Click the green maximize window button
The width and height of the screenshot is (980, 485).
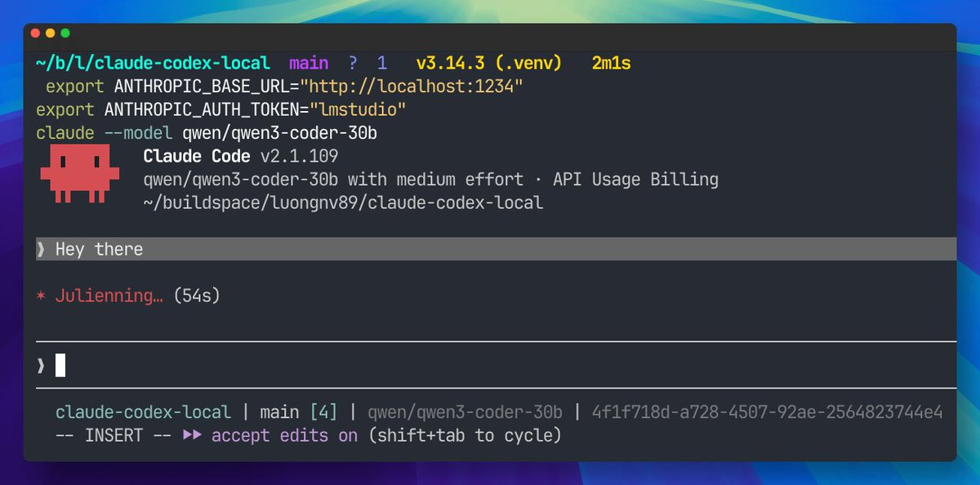point(65,33)
